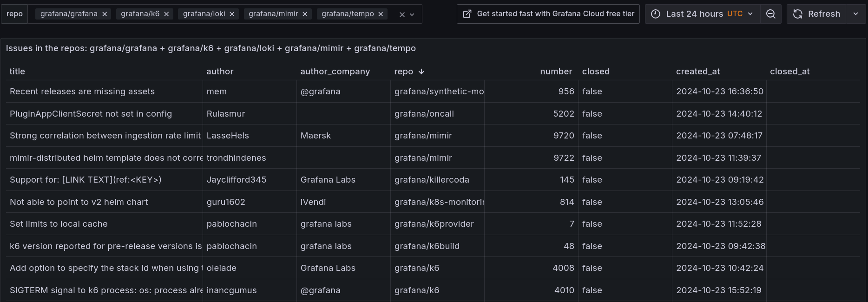Select 'SIGTERM signal to k6 process' title
The height and width of the screenshot is (302, 868).
pos(106,290)
